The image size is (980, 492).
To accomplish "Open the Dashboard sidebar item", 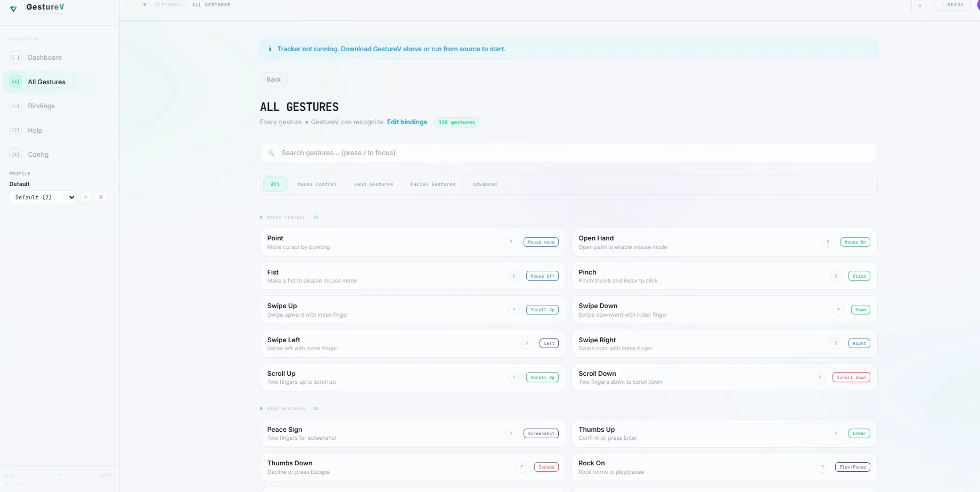I will click(60, 58).
